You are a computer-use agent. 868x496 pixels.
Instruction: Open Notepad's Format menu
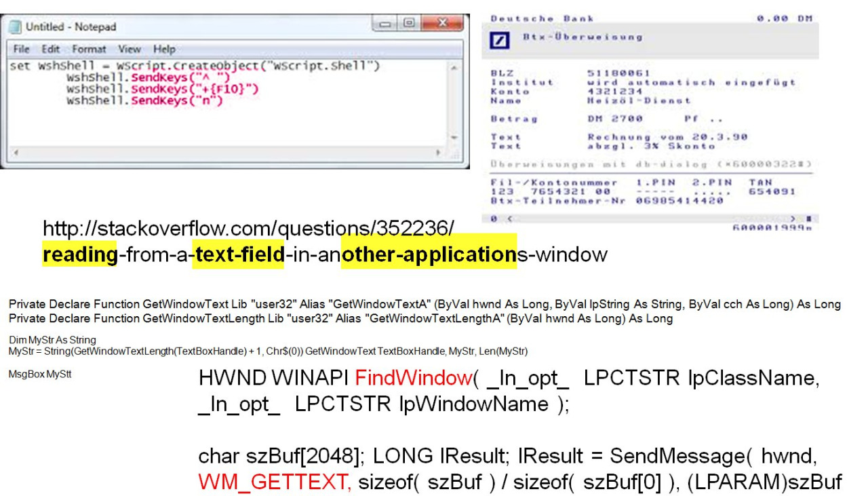89,49
